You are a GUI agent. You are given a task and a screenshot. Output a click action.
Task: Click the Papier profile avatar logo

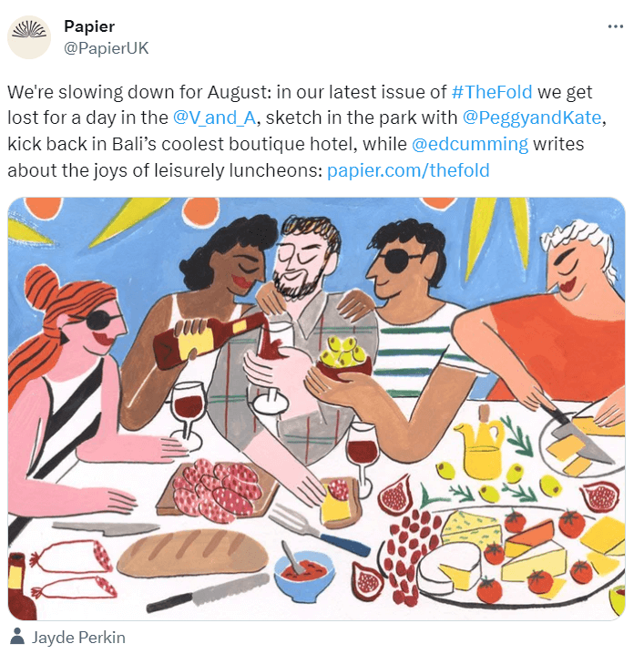29,37
